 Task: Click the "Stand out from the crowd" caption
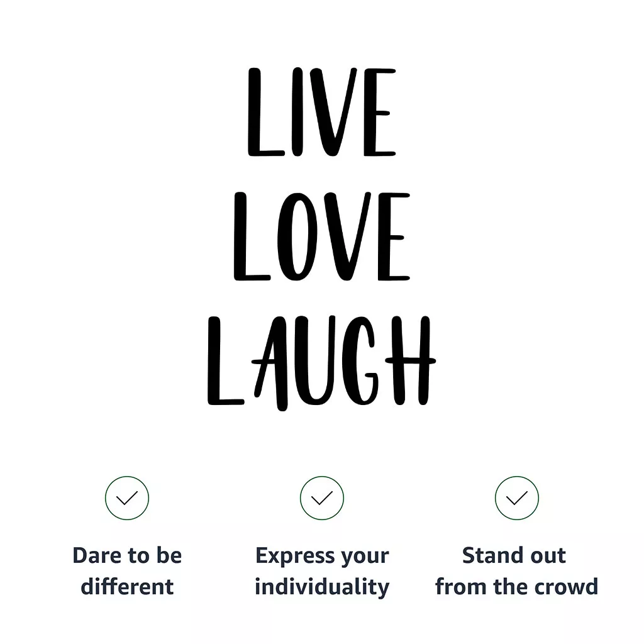tap(516, 571)
